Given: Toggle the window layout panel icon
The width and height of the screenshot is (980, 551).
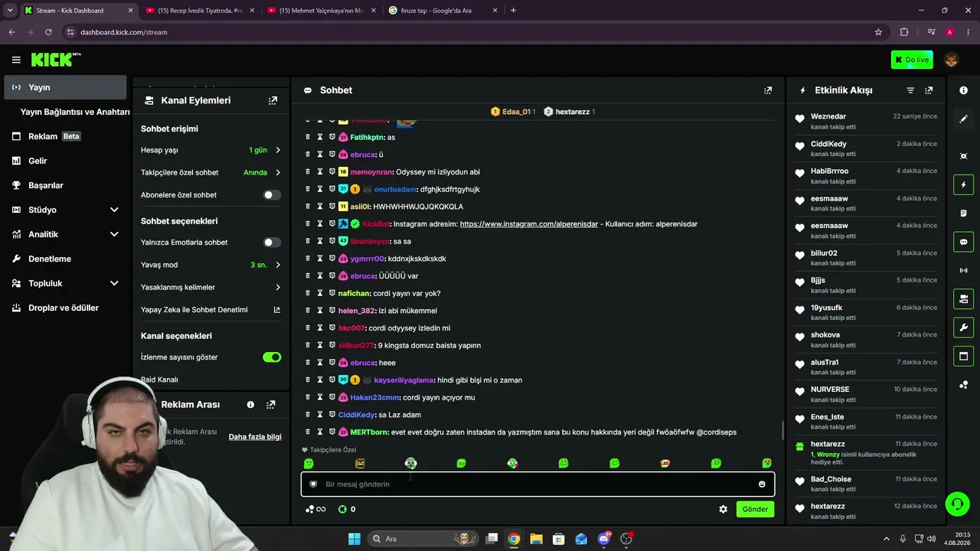Looking at the screenshot, I should tap(963, 356).
